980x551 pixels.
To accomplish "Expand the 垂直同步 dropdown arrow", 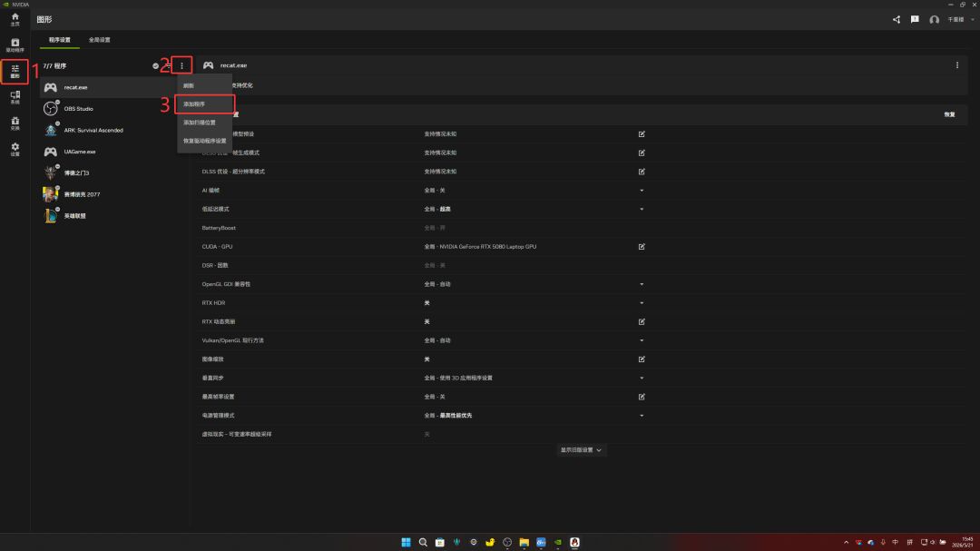I will coord(642,378).
